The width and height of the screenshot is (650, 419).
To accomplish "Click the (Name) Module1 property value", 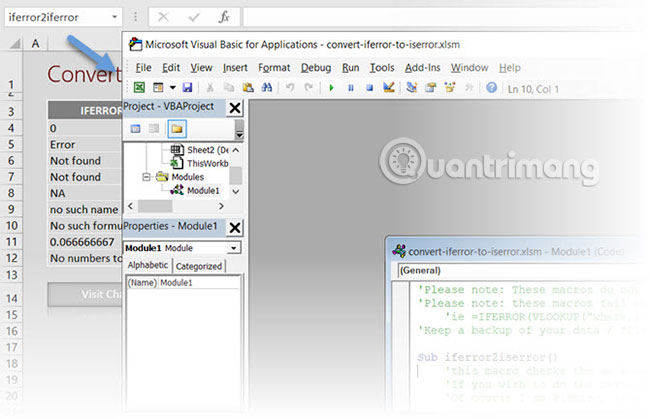I will pyautogui.click(x=198, y=283).
